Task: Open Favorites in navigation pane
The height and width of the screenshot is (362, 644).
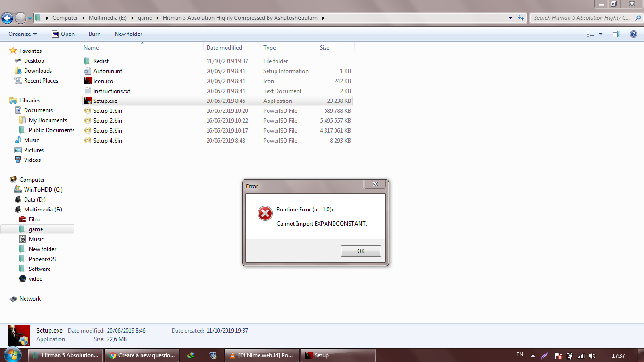Action: click(30, 51)
